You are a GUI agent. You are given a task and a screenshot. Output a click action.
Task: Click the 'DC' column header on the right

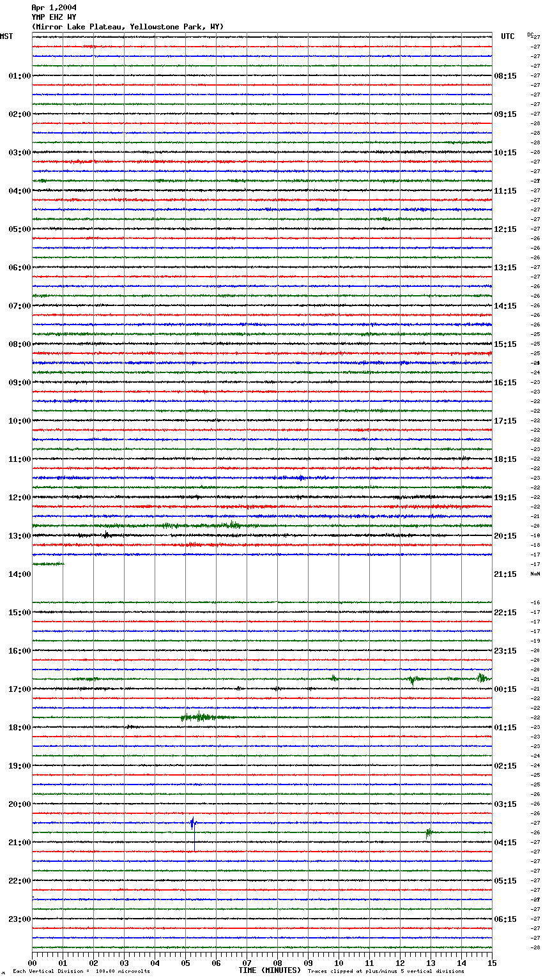(530, 34)
